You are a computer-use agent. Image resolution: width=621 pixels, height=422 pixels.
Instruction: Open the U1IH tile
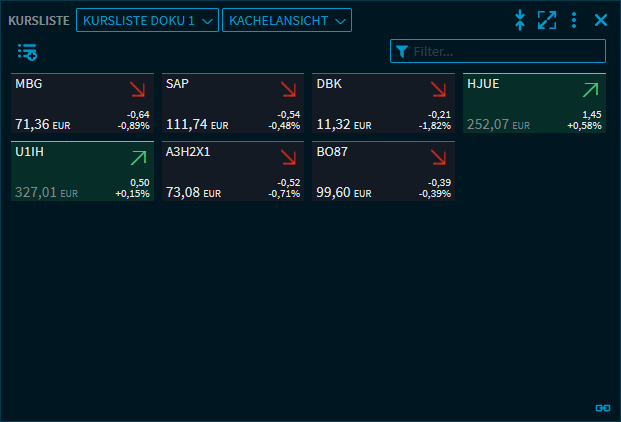click(x=82, y=171)
